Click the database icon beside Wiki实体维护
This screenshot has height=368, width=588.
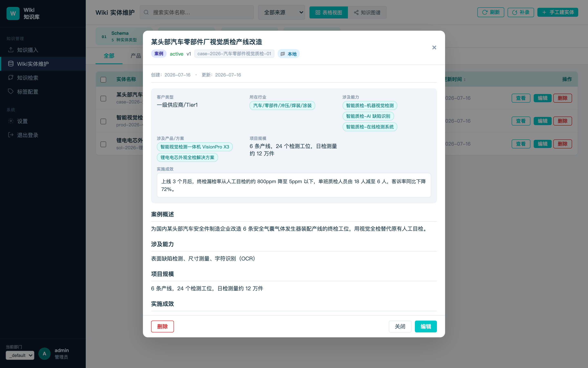[11, 64]
